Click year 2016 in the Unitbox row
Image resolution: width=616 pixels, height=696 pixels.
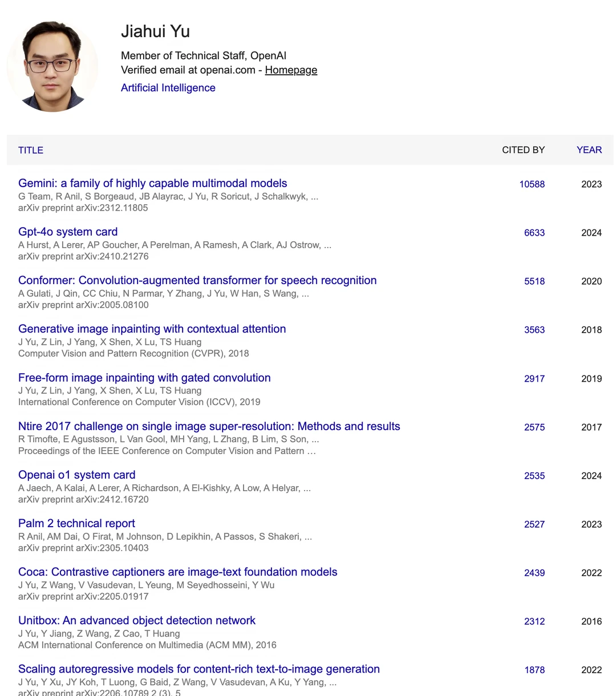[591, 621]
